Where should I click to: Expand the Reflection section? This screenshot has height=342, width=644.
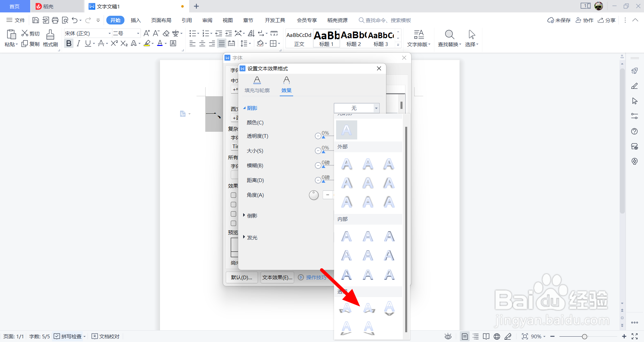pos(250,216)
